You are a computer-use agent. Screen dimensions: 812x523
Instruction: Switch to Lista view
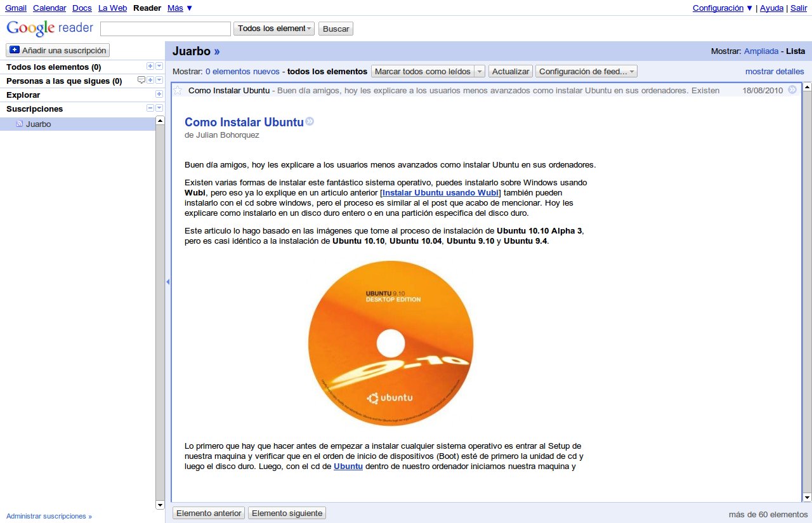(x=796, y=51)
